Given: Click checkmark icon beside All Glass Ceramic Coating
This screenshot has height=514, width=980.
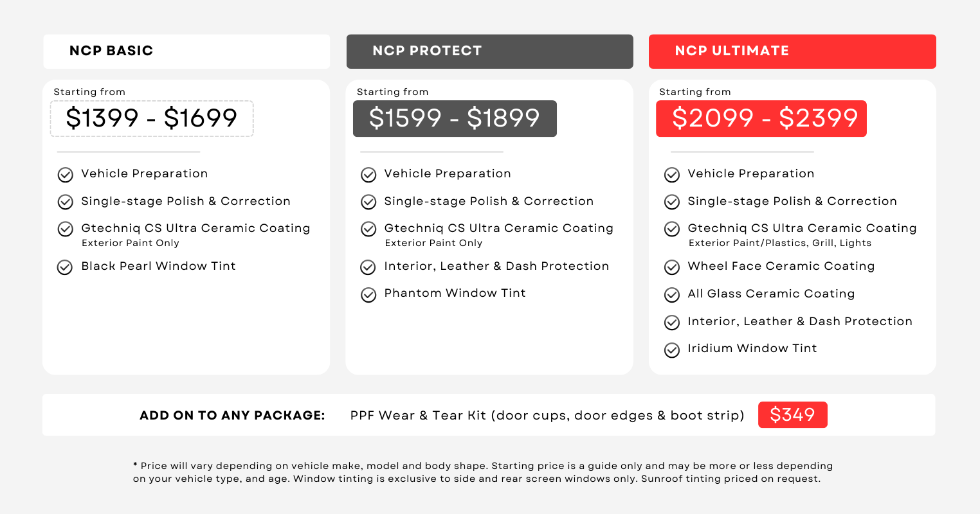Looking at the screenshot, I should click(x=672, y=295).
